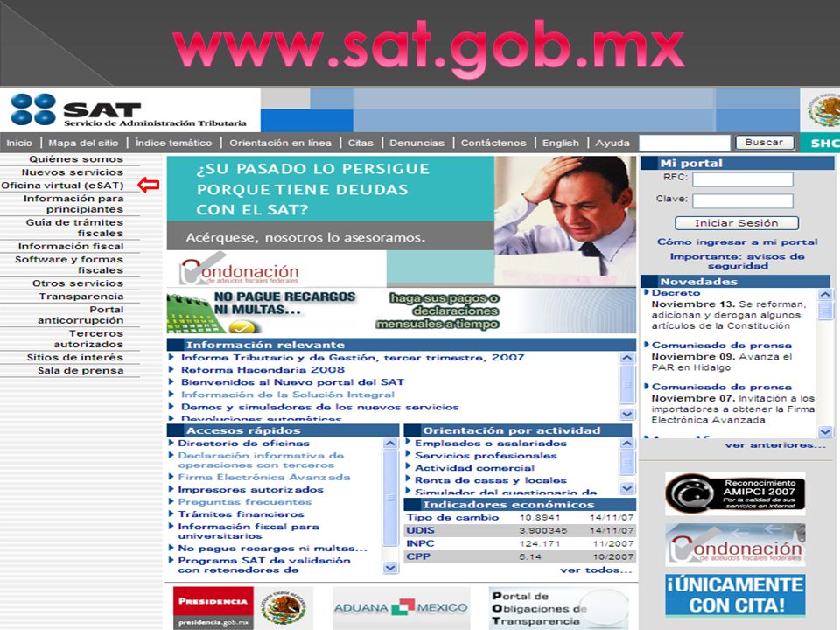Open Firma Electrónica Avanzada link
The height and width of the screenshot is (630, 840).
click(x=264, y=477)
